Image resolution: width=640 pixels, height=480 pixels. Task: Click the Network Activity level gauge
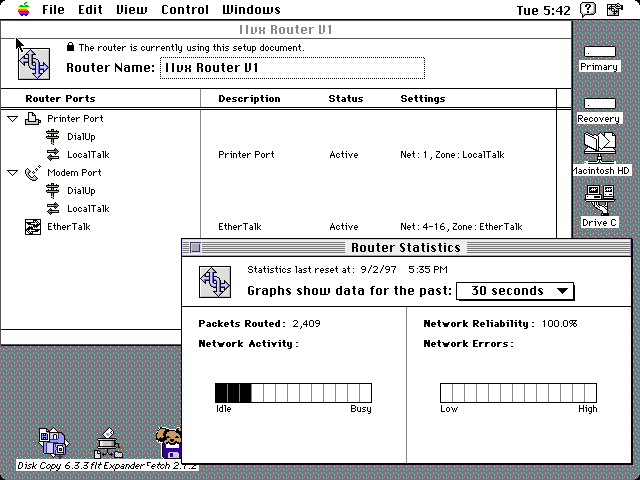293,393
